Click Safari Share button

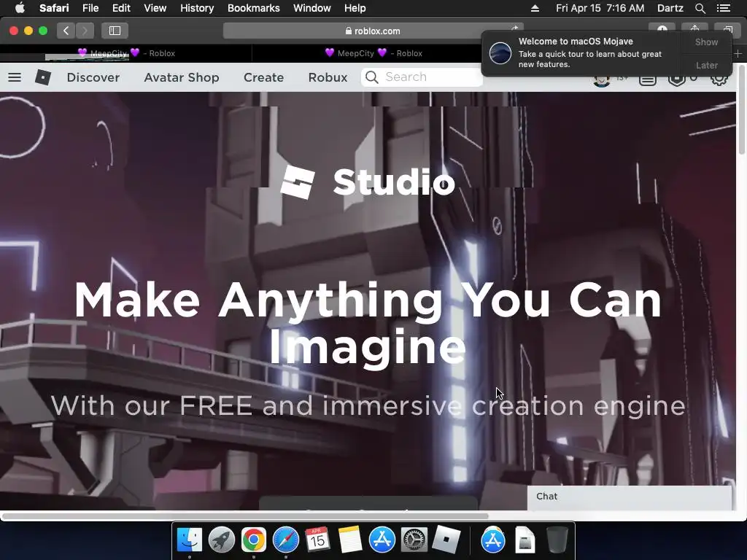pos(694,29)
